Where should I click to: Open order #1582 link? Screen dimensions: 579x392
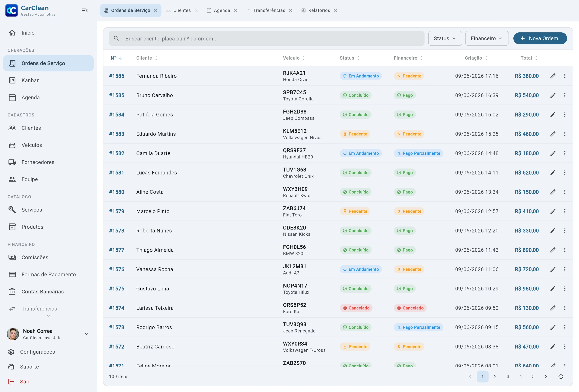click(x=117, y=153)
